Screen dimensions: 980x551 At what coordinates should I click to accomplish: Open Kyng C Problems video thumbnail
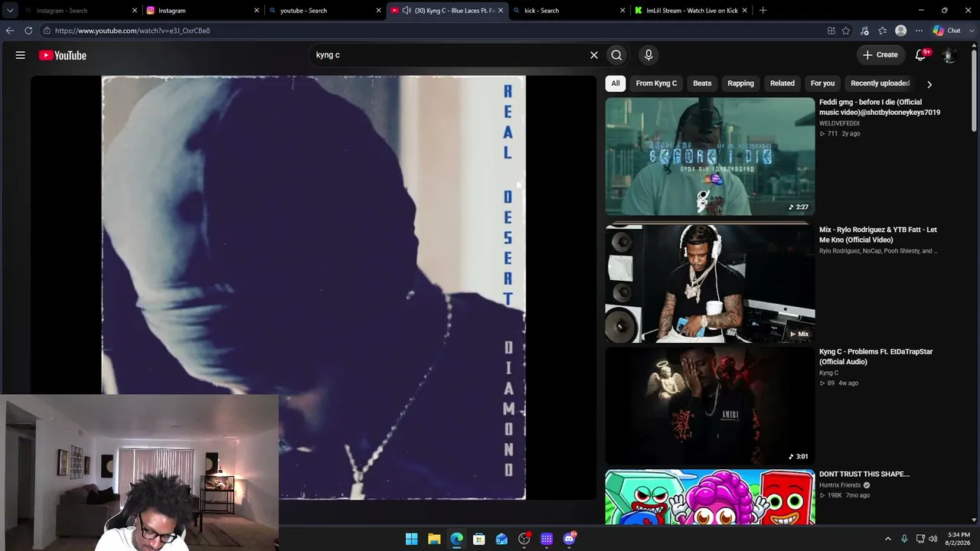click(x=710, y=406)
